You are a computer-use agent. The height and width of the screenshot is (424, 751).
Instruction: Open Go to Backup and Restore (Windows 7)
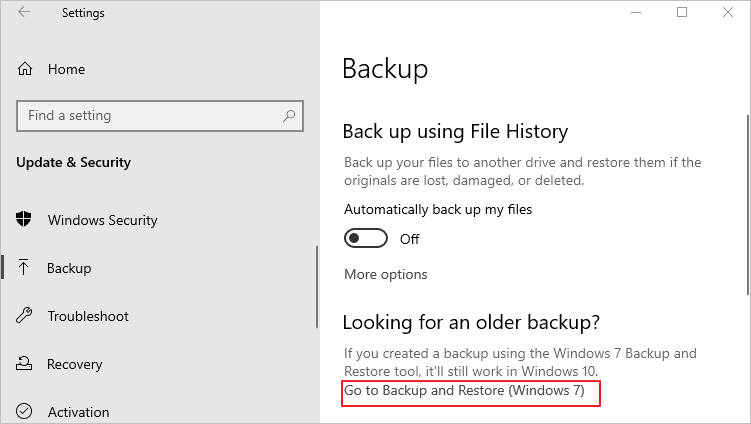click(464, 390)
